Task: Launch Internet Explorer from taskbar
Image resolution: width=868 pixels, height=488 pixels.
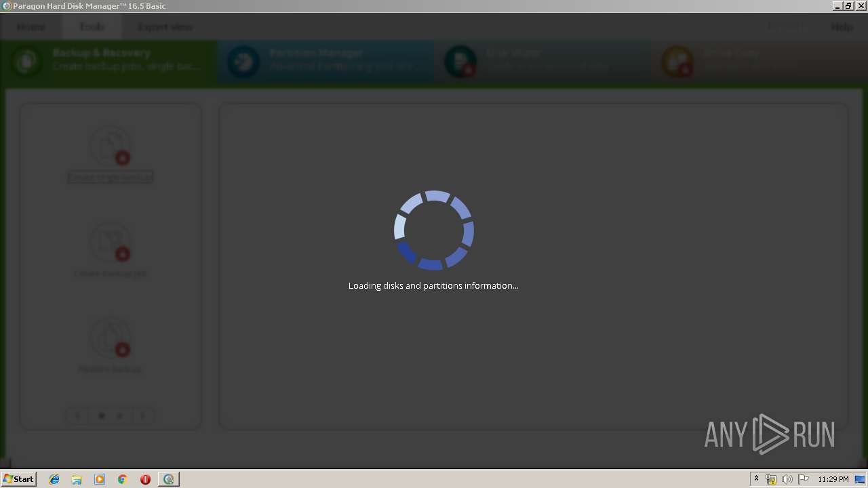Action: pyautogui.click(x=54, y=479)
